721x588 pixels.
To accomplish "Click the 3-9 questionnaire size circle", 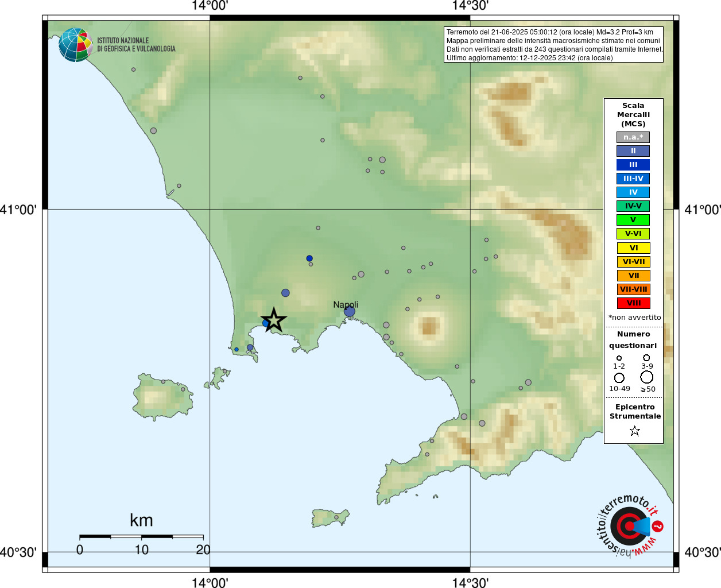I will tap(646, 358).
